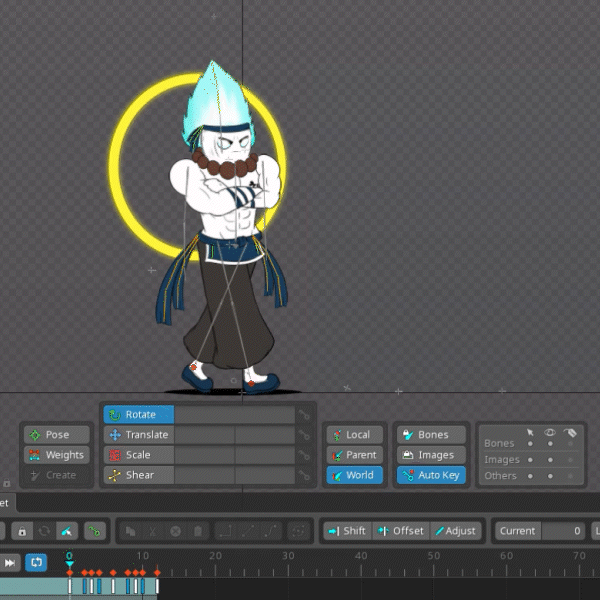Toggle Others selectable dot

pos(530,476)
